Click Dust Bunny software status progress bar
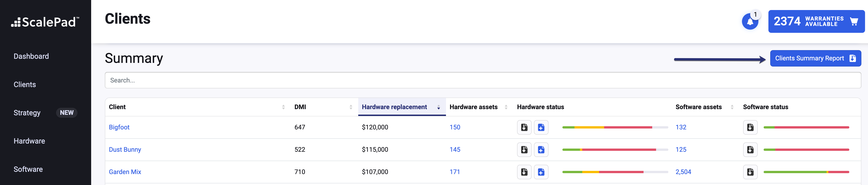The image size is (868, 185). (806, 150)
